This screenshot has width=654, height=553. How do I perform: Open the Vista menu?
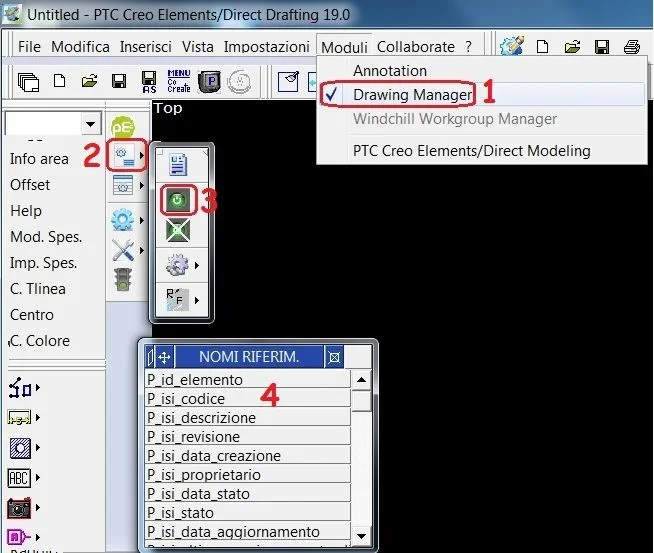coord(198,47)
